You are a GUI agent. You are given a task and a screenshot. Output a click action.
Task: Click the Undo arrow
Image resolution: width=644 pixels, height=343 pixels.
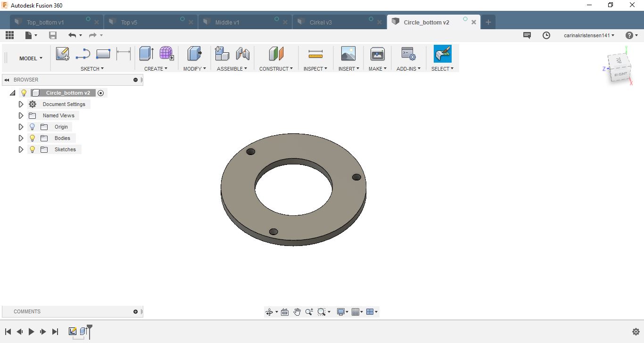coord(72,35)
